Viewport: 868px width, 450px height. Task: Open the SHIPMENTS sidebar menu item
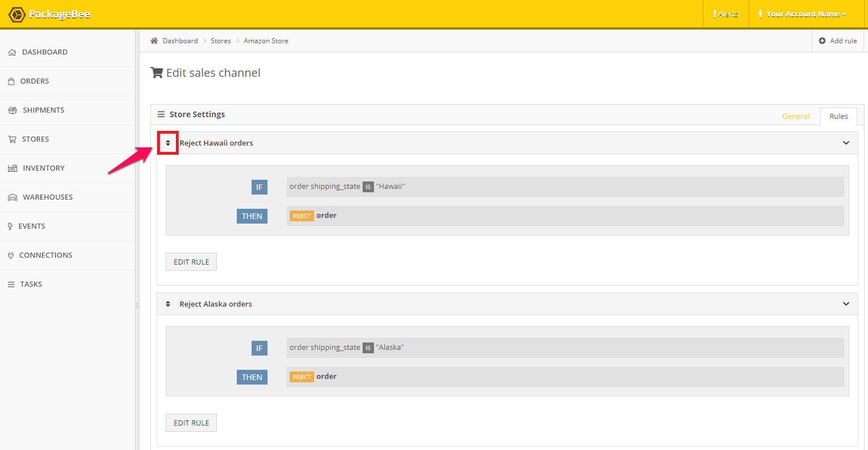[x=68, y=110]
